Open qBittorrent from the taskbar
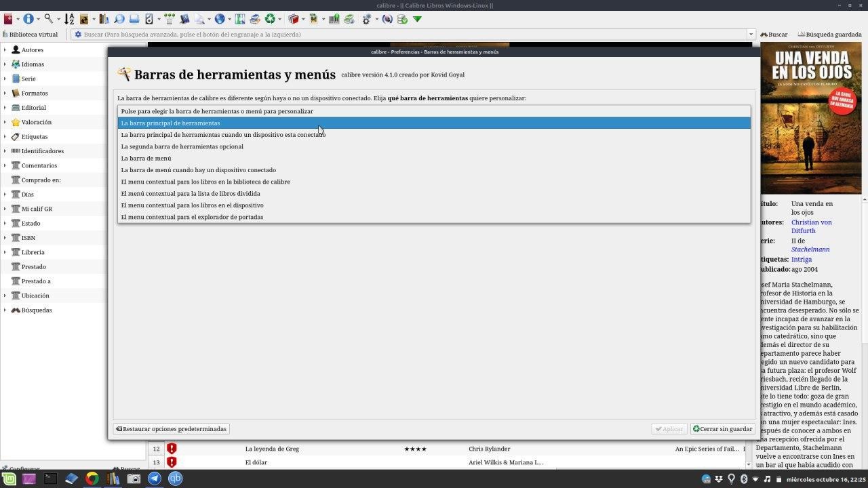Viewport: 868px width, 488px height. coord(176,479)
